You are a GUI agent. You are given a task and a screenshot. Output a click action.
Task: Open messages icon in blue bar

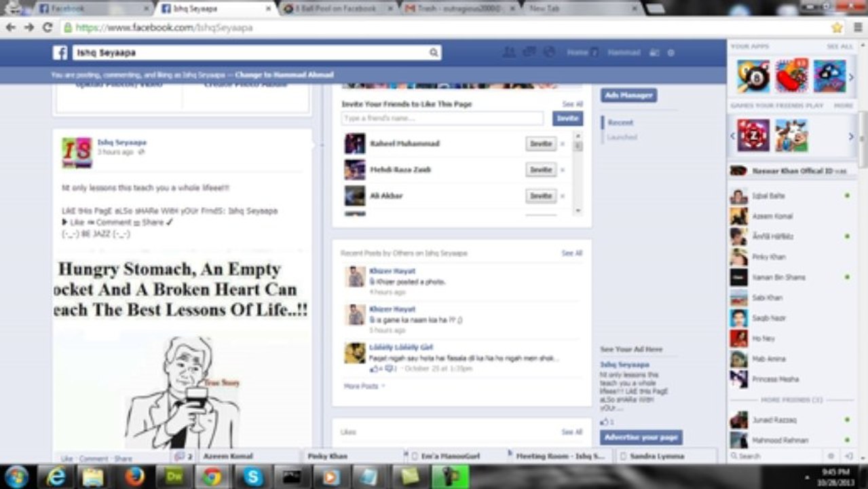click(x=529, y=52)
